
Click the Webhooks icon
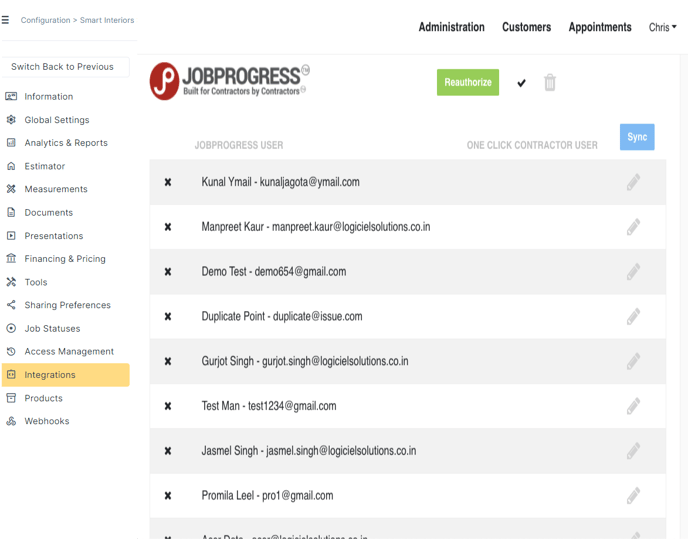click(x=11, y=421)
